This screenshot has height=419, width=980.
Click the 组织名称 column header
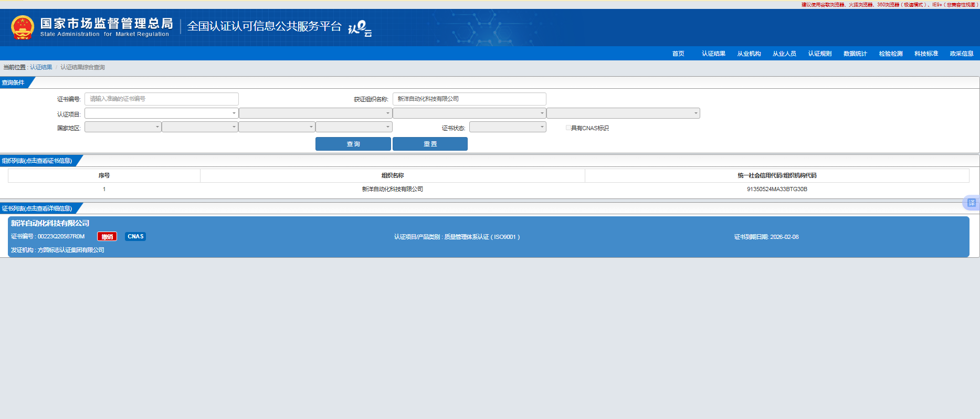pyautogui.click(x=393, y=175)
